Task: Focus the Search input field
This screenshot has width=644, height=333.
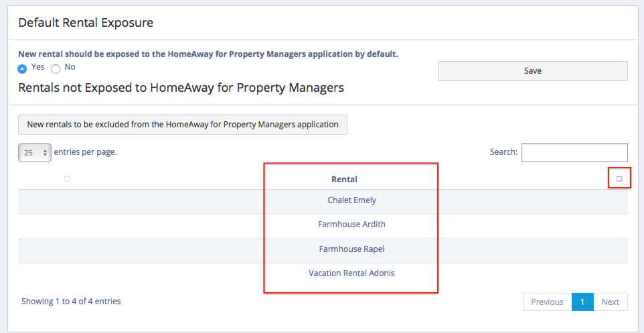Action: point(574,153)
